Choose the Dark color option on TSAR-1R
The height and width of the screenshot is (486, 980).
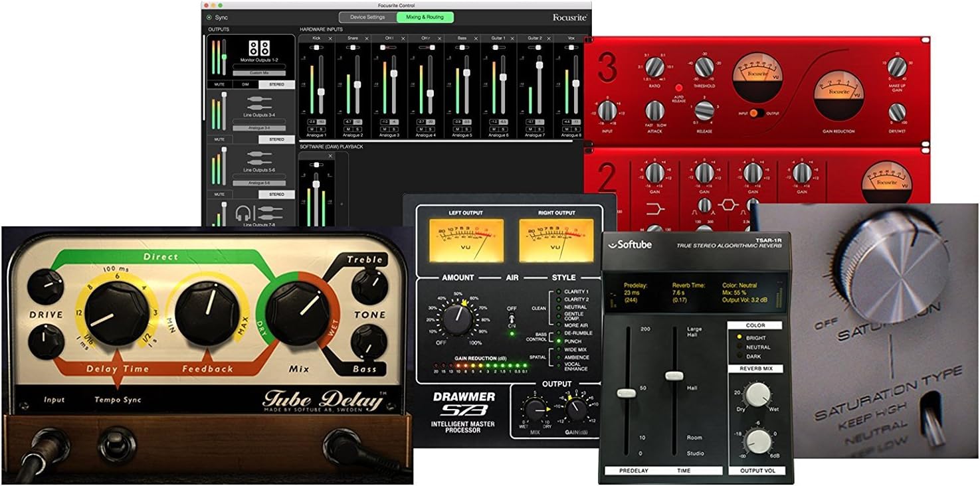pos(739,355)
